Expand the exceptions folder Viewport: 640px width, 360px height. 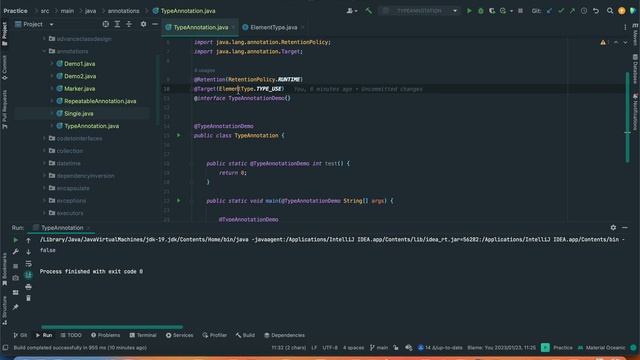pos(44,201)
